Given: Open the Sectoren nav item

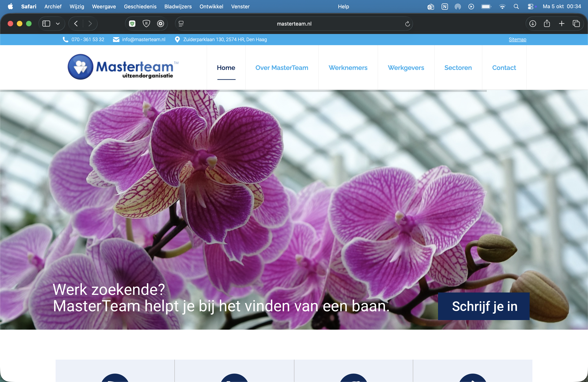Looking at the screenshot, I should point(458,68).
